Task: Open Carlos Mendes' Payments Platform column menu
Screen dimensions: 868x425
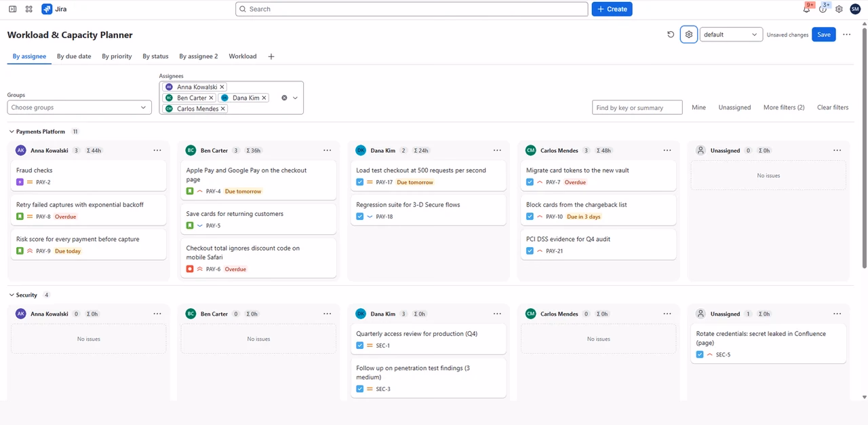Action: coord(667,150)
